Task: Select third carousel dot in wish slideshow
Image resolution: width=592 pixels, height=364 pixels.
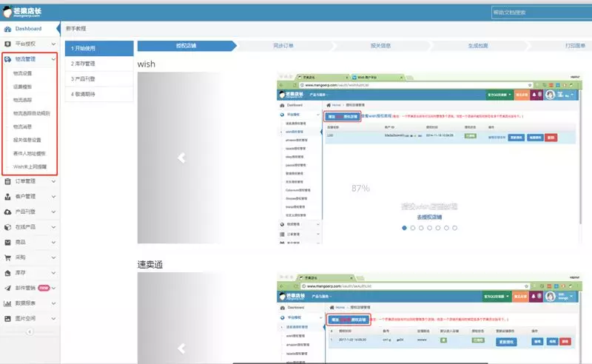Action: (423, 228)
